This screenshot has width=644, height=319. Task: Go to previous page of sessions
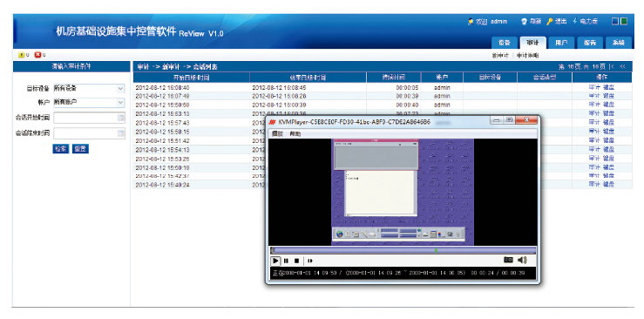click(x=622, y=66)
